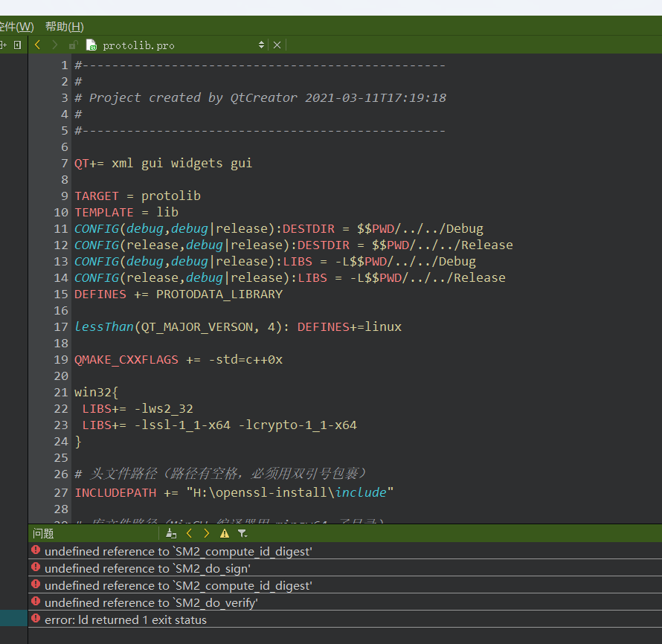Click the 'win32{' line

click(96, 393)
